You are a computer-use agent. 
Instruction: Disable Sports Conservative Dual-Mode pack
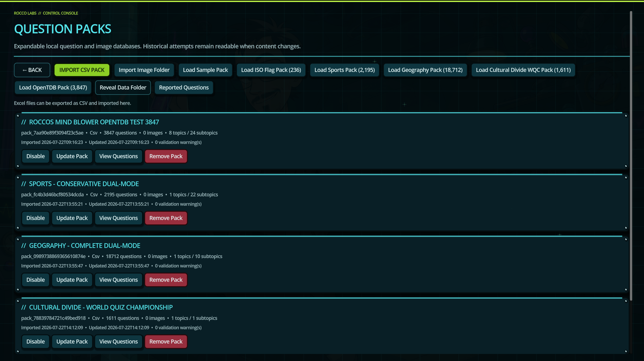(x=36, y=218)
